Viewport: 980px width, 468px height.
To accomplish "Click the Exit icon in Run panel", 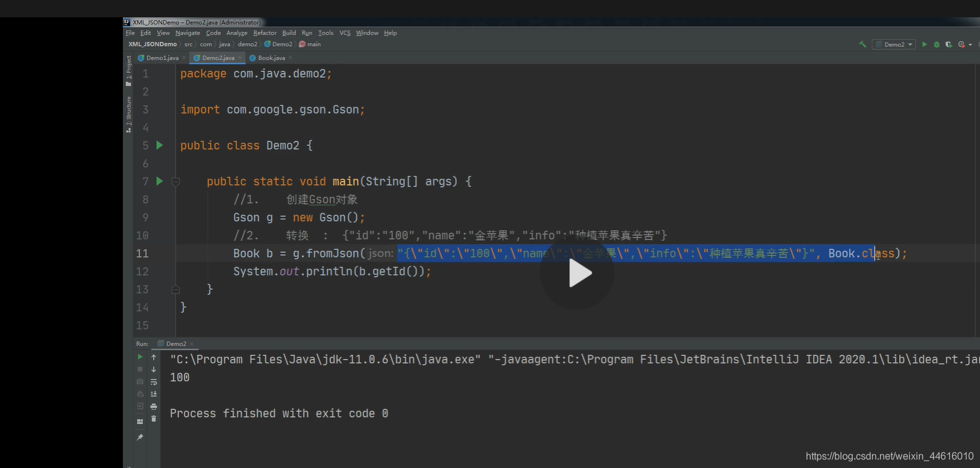I will pyautogui.click(x=140, y=406).
